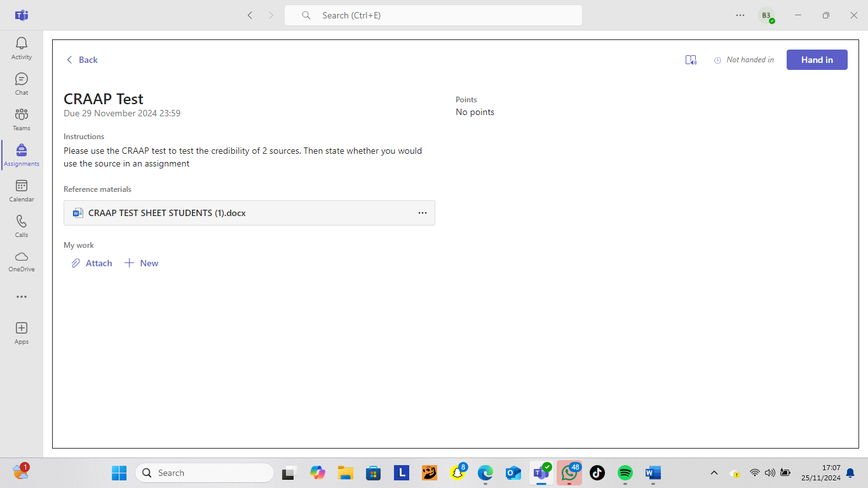The height and width of the screenshot is (488, 868).
Task: Open TikTok from the taskbar
Action: [597, 473]
